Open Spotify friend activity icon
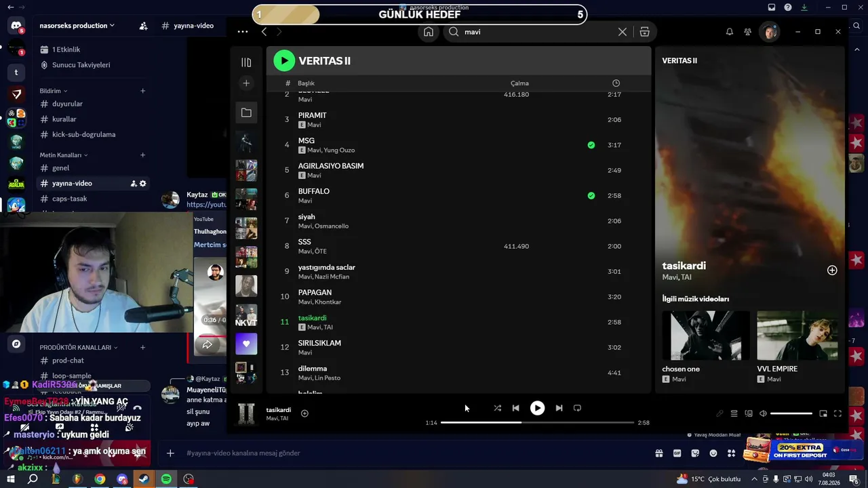The image size is (868, 488). [x=747, y=32]
